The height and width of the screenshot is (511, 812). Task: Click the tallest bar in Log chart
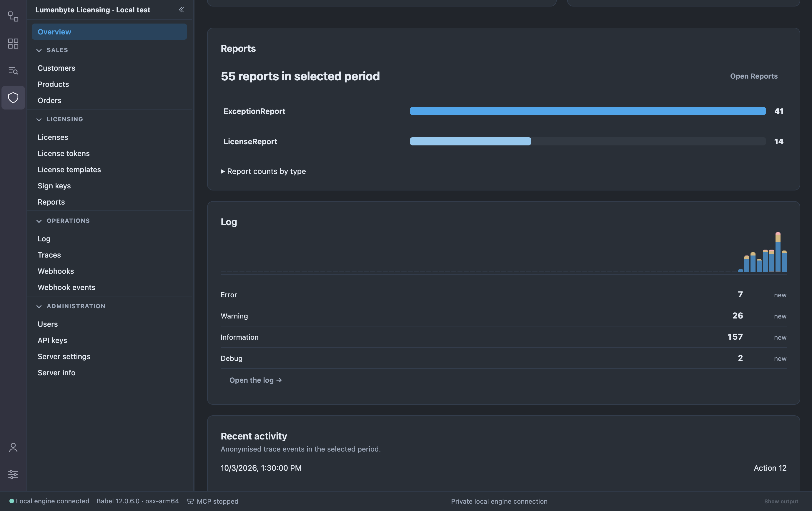[778, 252]
